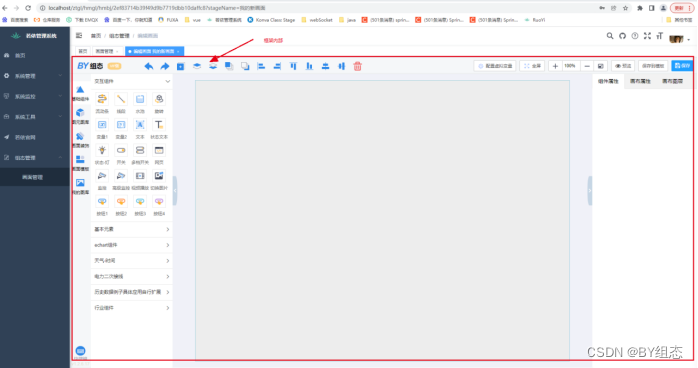698x368 pixels.
Task: Choose the status text T component
Action: (159, 125)
